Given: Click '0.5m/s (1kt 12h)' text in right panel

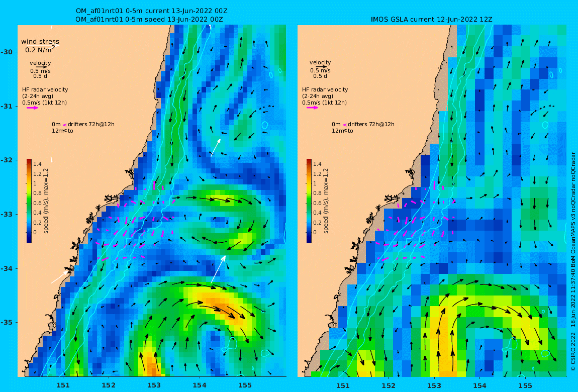Looking at the screenshot, I should [x=324, y=103].
